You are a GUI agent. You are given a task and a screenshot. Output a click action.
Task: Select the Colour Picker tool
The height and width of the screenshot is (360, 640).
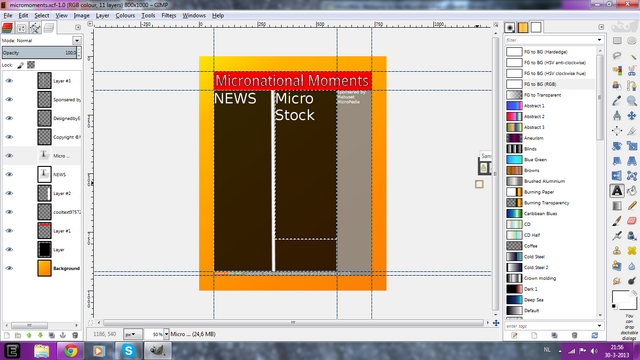[x=617, y=101]
